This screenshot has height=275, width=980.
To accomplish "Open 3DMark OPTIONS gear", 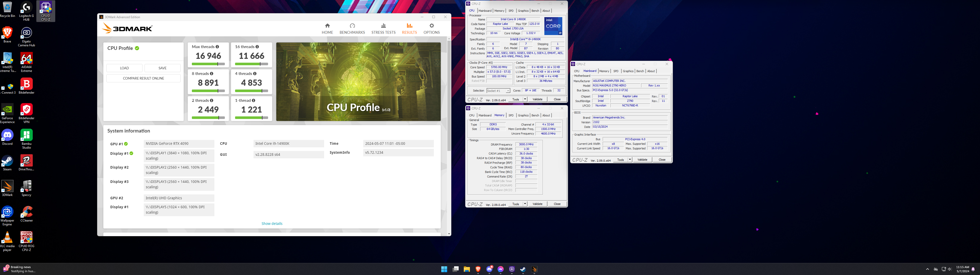I will (431, 29).
